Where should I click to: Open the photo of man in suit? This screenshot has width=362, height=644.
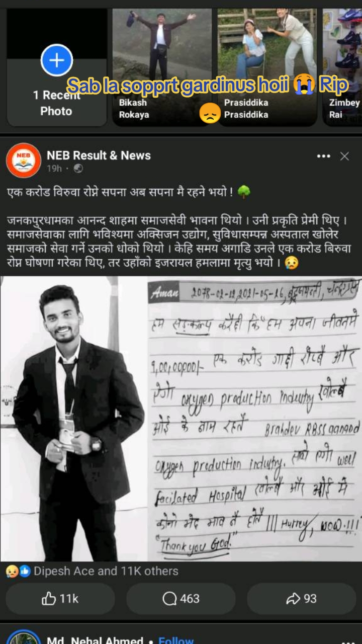pos(73,419)
